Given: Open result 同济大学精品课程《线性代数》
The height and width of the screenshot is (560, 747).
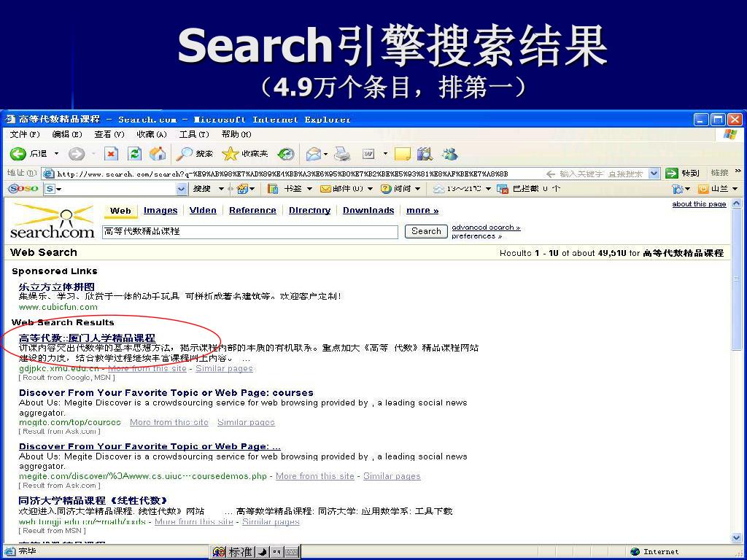Looking at the screenshot, I should (93, 500).
